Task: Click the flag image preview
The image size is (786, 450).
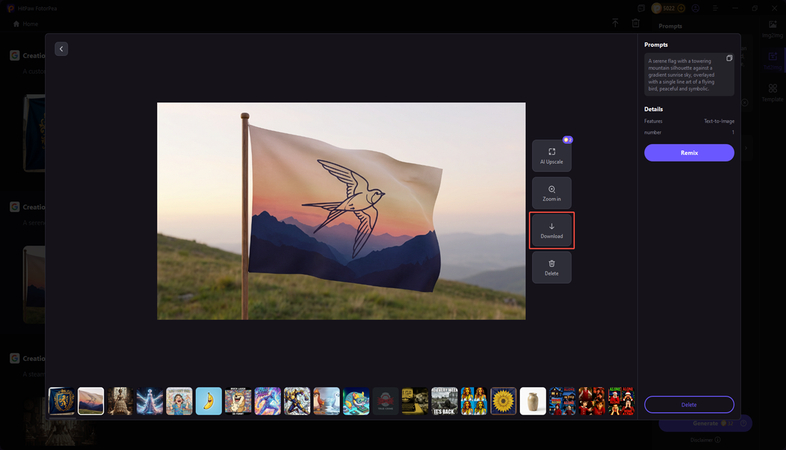Action: pyautogui.click(x=341, y=211)
